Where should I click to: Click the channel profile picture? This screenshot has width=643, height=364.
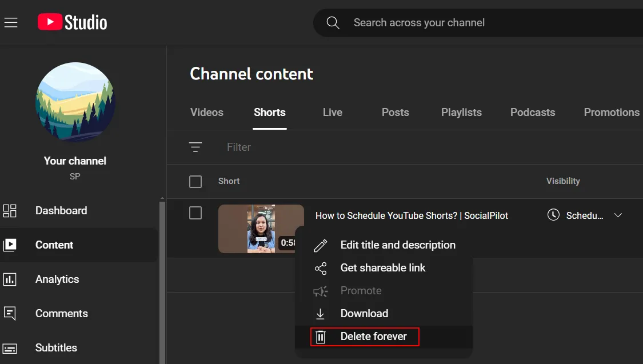[x=75, y=103]
